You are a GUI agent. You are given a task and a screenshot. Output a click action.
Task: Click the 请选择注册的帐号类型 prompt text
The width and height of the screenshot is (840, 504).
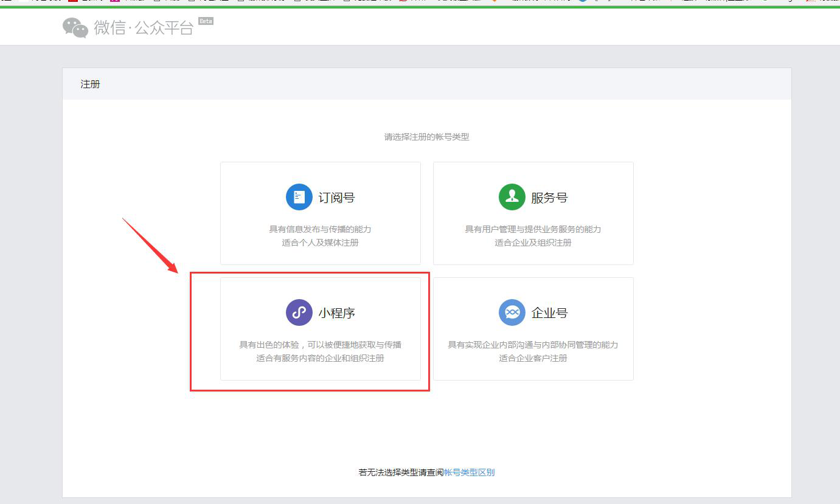426,137
